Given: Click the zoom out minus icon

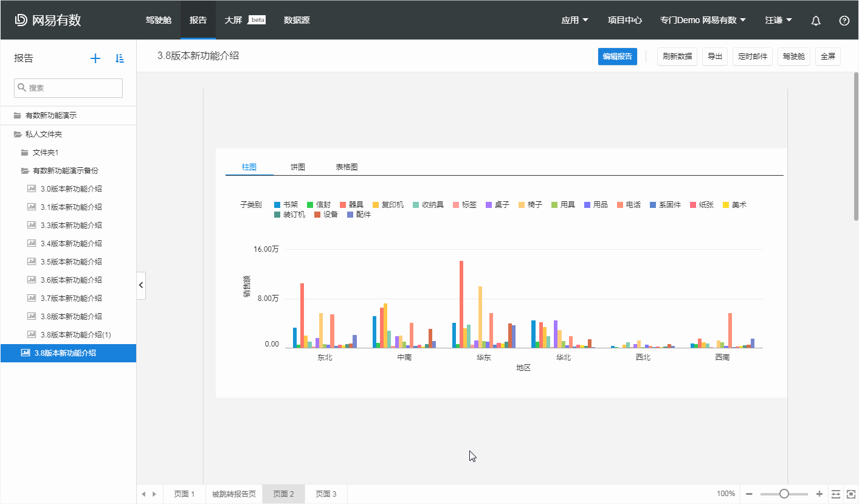Looking at the screenshot, I should coord(750,494).
